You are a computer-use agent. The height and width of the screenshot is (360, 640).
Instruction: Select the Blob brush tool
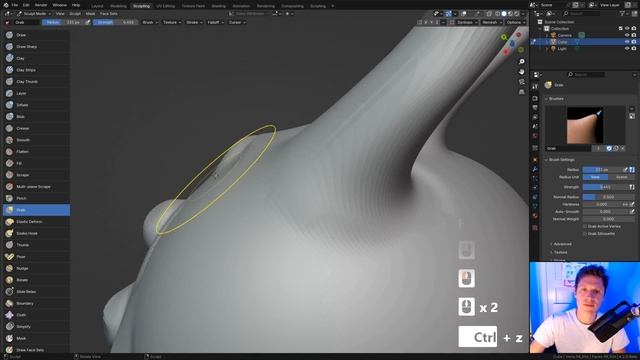click(x=36, y=117)
